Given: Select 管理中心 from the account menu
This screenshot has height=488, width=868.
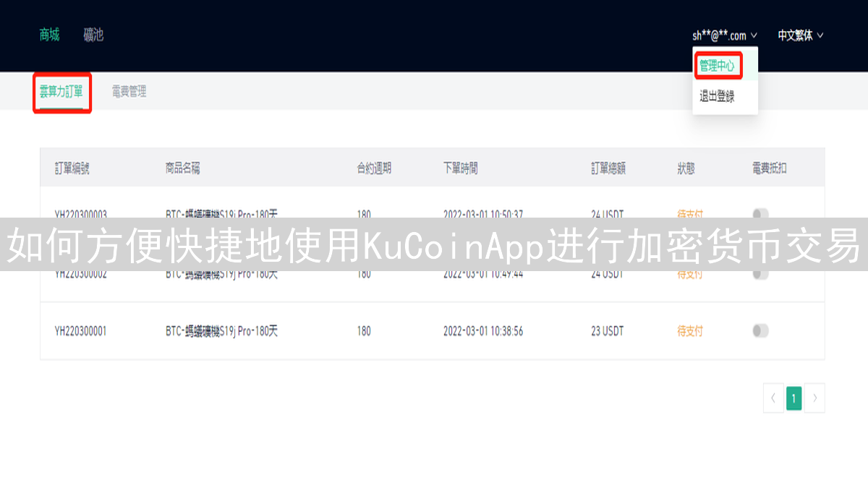Looking at the screenshot, I should tap(717, 67).
